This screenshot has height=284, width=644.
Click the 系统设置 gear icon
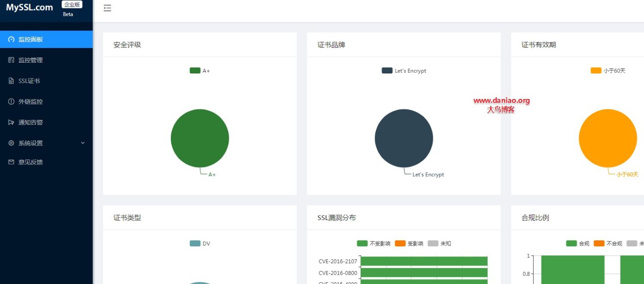pyautogui.click(x=11, y=143)
